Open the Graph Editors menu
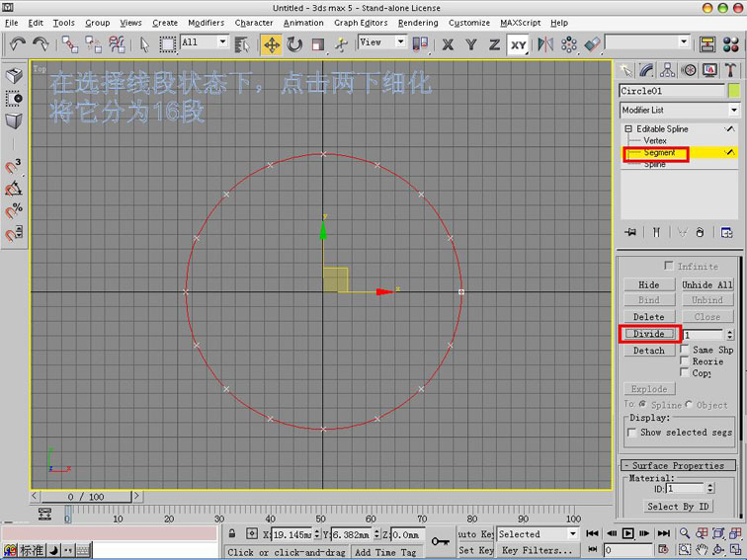 pyautogui.click(x=361, y=23)
